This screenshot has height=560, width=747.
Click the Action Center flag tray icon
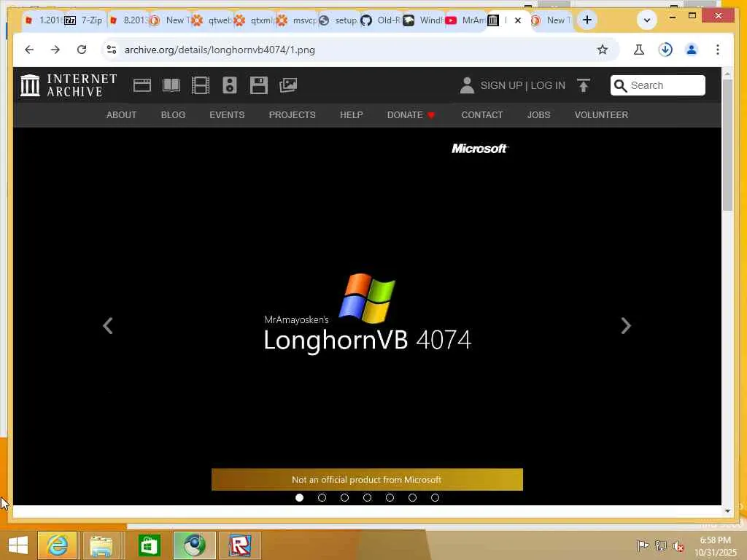coord(643,545)
